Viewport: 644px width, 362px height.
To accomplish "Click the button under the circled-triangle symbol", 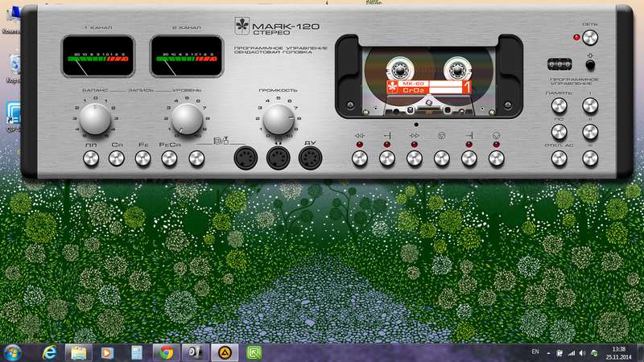I will click(442, 158).
